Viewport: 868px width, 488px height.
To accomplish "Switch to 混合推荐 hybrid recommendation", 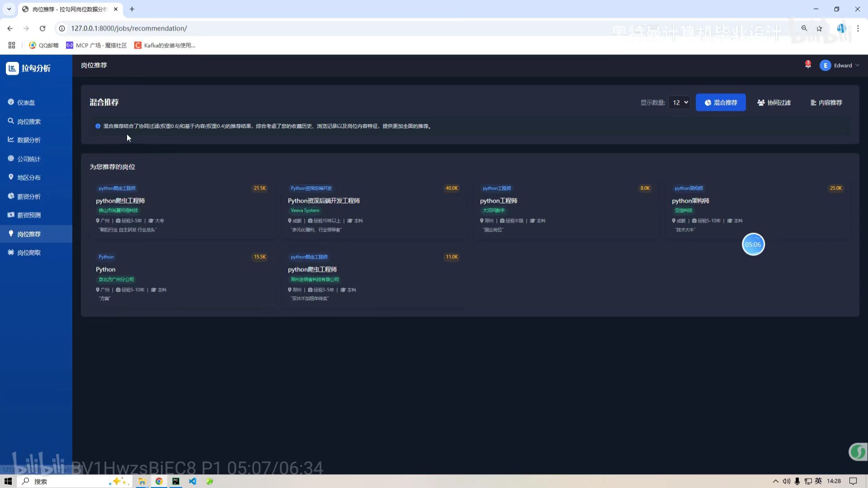I will tap(721, 103).
